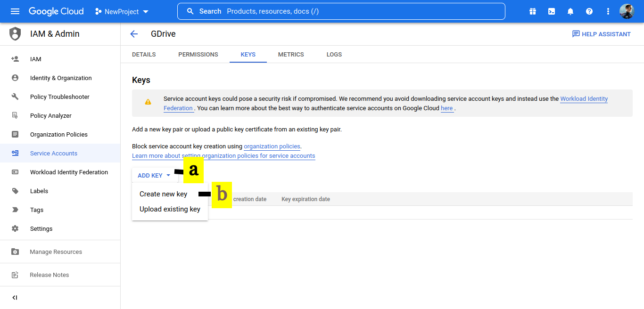The image size is (644, 309).
Task: Click the Help Assistant chat icon
Action: pyautogui.click(x=576, y=34)
